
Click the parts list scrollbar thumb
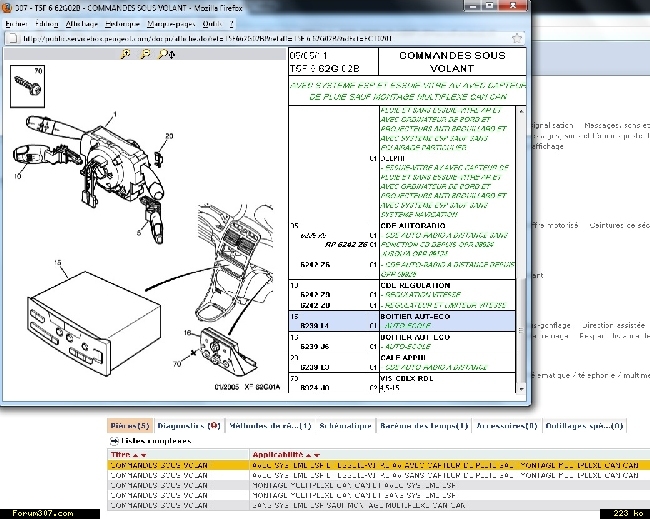click(x=521, y=330)
